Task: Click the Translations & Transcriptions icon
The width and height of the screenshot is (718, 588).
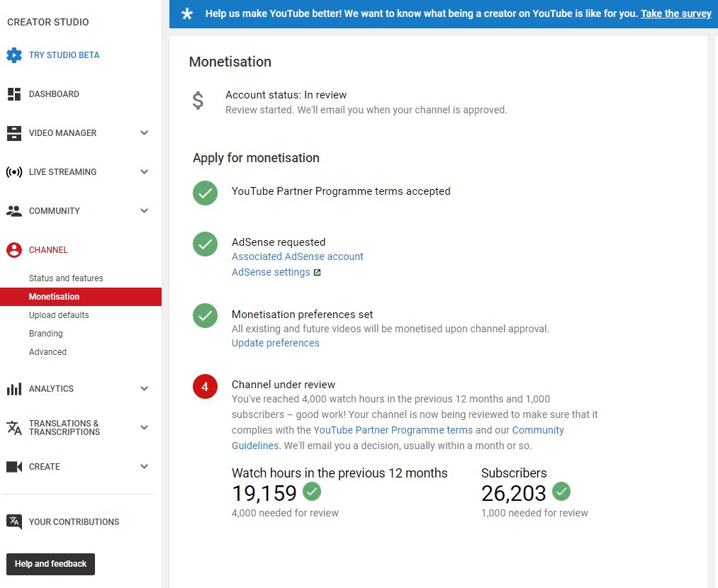Action: (x=14, y=428)
